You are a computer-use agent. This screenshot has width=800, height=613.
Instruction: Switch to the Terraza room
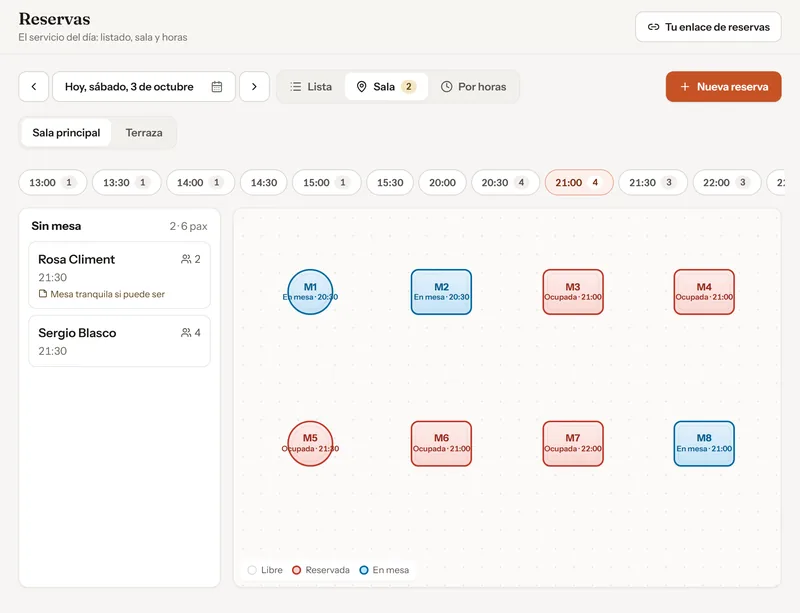(x=144, y=133)
